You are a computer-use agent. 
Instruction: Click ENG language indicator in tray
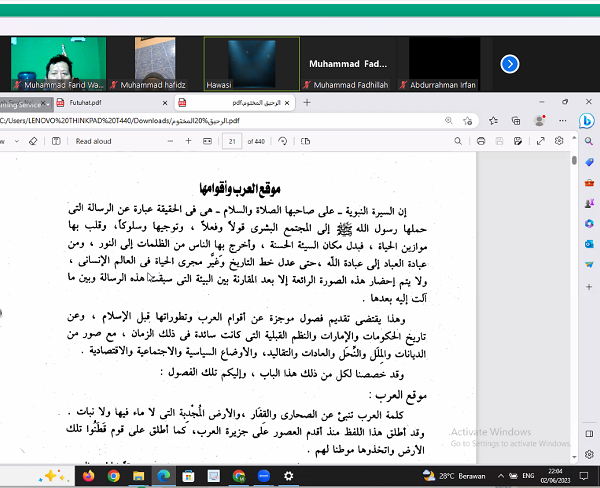528,476
